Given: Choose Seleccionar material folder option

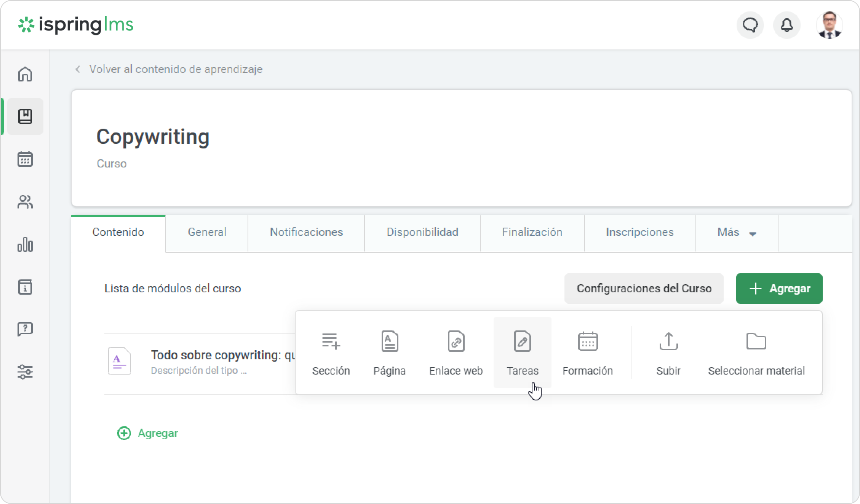Looking at the screenshot, I should (756, 352).
